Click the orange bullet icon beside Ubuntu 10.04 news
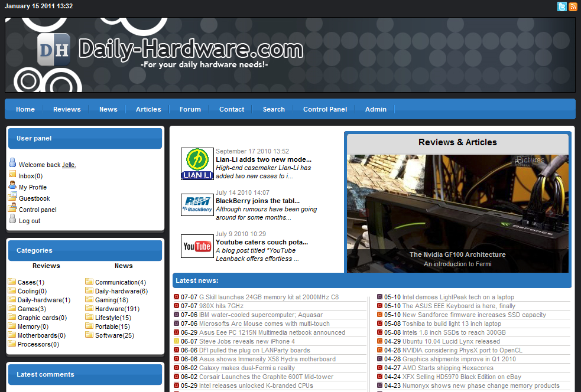The height and width of the screenshot is (392, 581). [x=380, y=341]
